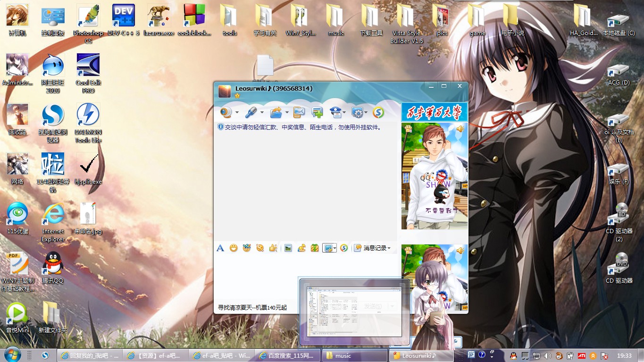Screen dimensions: 644x362
Task: Open the remote assistance application icon
Action: tap(357, 112)
